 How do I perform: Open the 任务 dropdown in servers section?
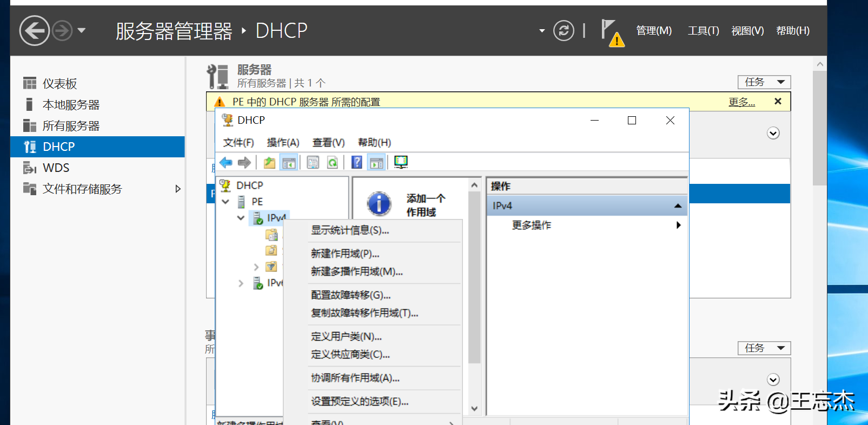[764, 82]
